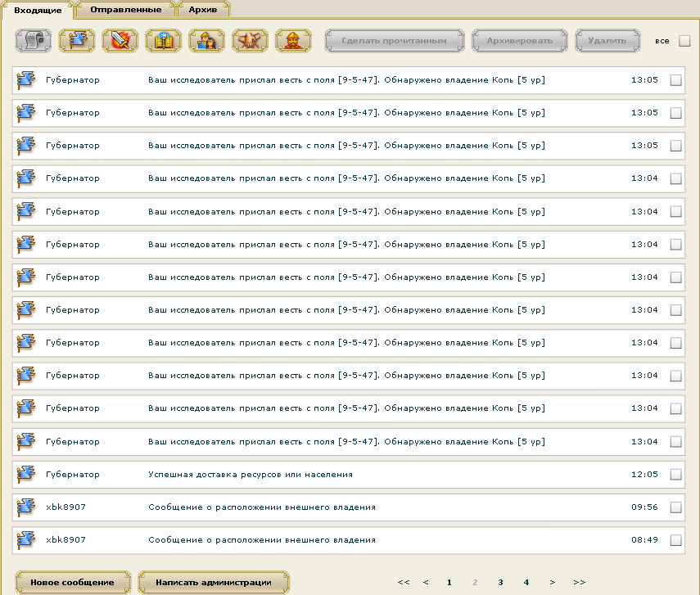Mark the xbk8907 08:49 message checkbox
The image size is (700, 595).
(675, 540)
